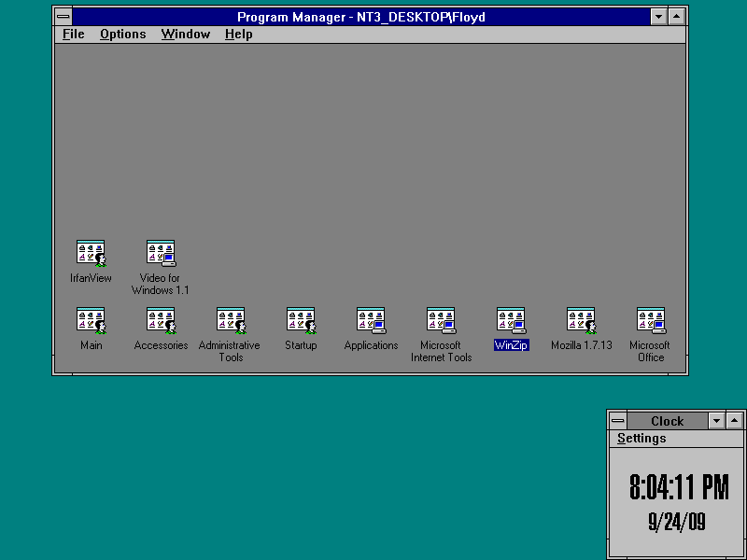This screenshot has height=560, width=747.
Task: Open the Window menu
Action: click(185, 35)
